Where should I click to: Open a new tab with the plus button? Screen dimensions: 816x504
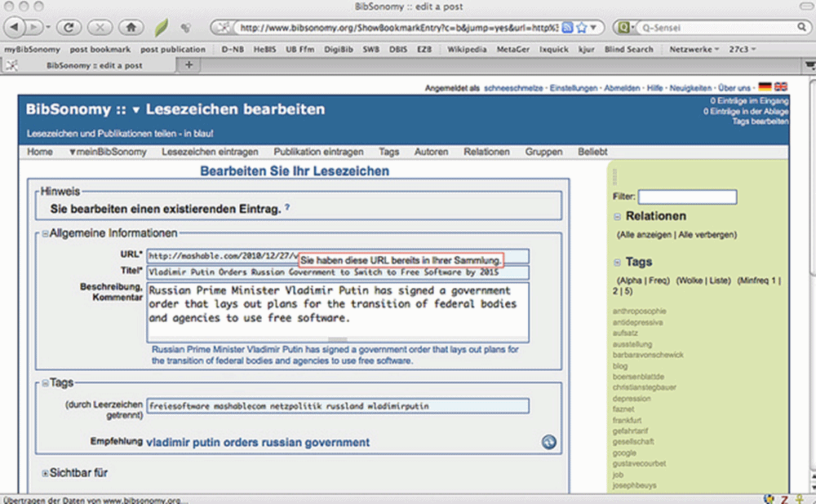[189, 64]
